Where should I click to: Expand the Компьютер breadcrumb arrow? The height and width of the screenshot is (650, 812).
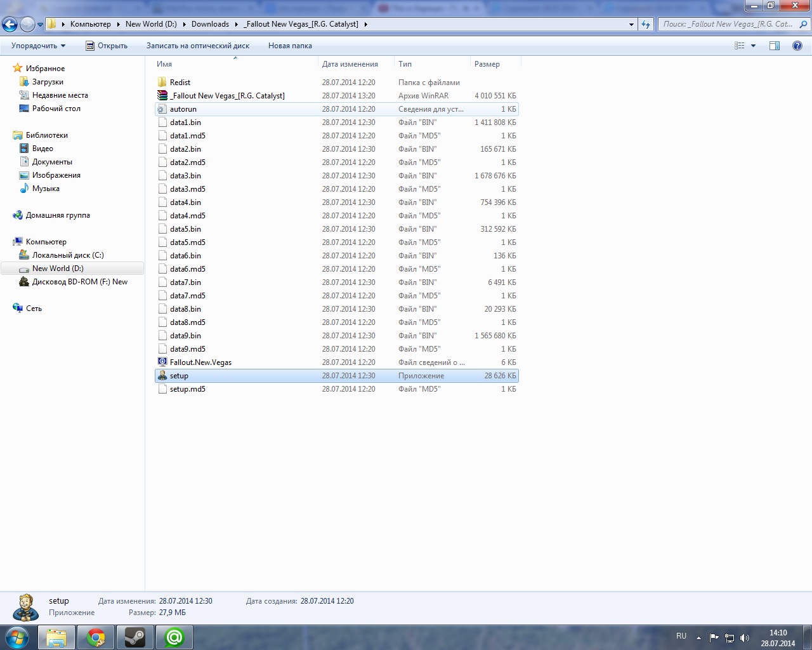pos(118,24)
